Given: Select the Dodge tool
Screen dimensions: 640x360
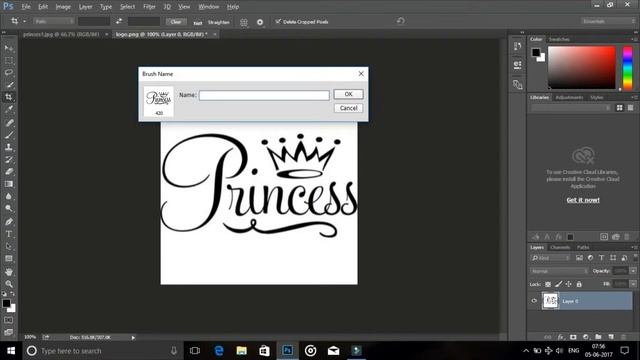Looking at the screenshot, I should pyautogui.click(x=9, y=208).
